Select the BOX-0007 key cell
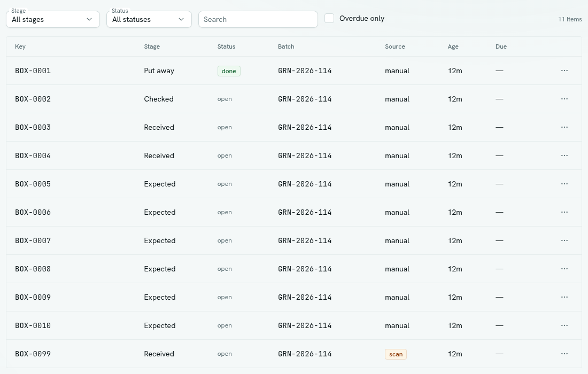This screenshot has height=374, width=588. pos(33,240)
